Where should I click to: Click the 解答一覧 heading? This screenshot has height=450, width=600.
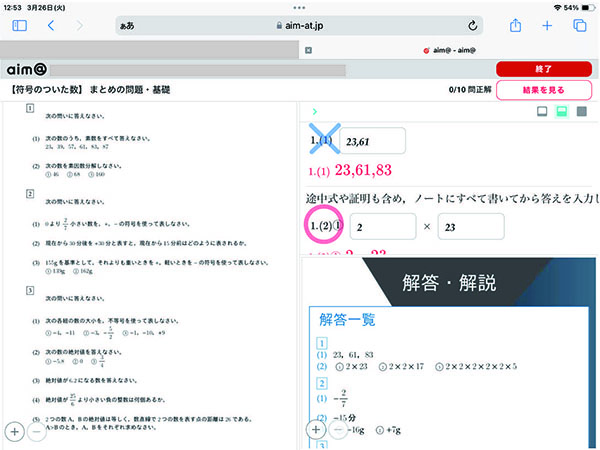(347, 320)
